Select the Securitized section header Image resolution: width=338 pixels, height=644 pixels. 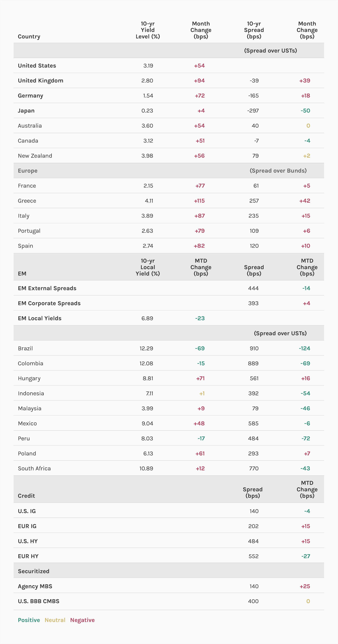[x=34, y=571]
